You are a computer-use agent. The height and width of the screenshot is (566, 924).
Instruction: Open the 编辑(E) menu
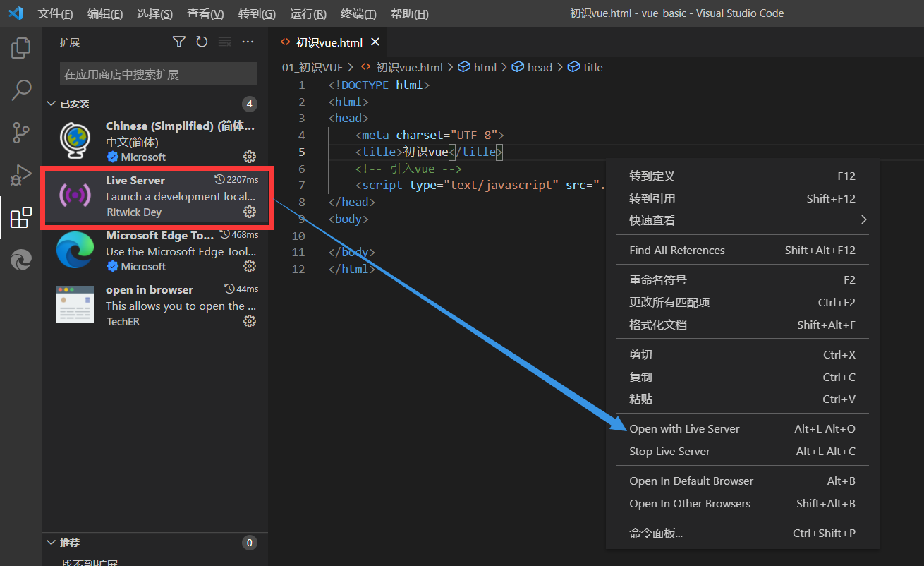pyautogui.click(x=105, y=13)
